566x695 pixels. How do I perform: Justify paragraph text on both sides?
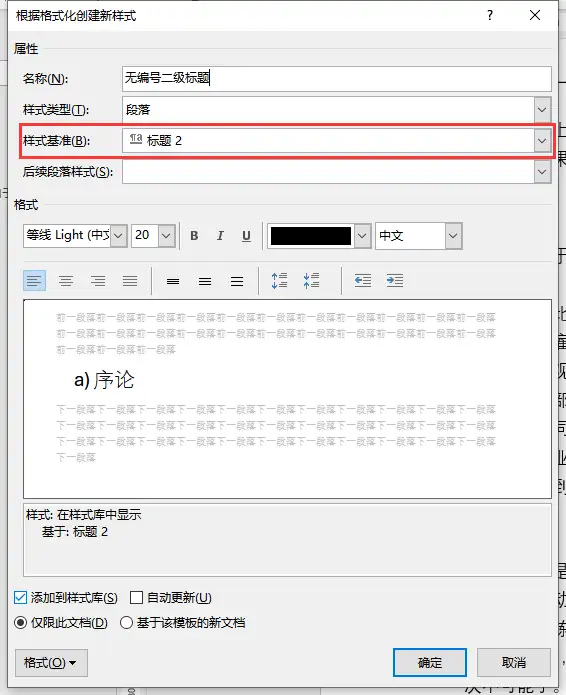click(x=130, y=281)
